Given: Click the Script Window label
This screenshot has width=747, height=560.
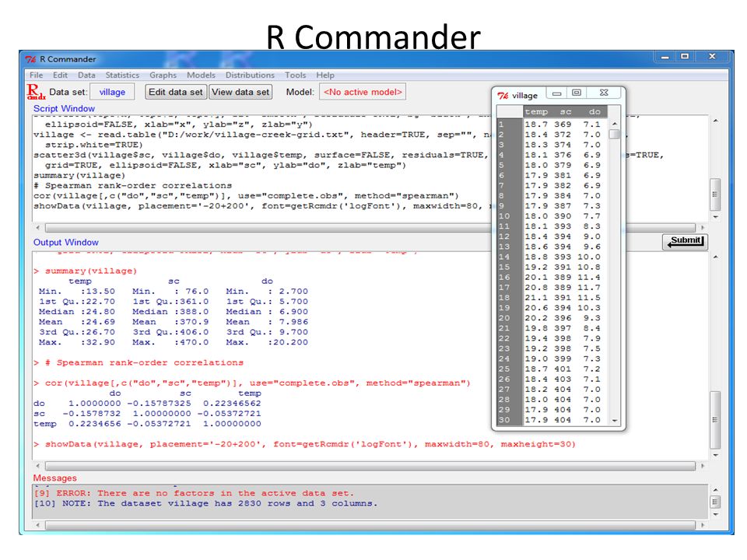Looking at the screenshot, I should (64, 109).
